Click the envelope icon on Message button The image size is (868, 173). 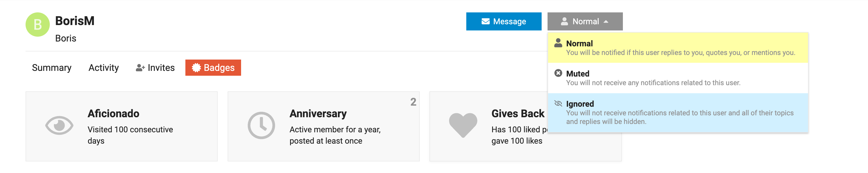click(486, 22)
